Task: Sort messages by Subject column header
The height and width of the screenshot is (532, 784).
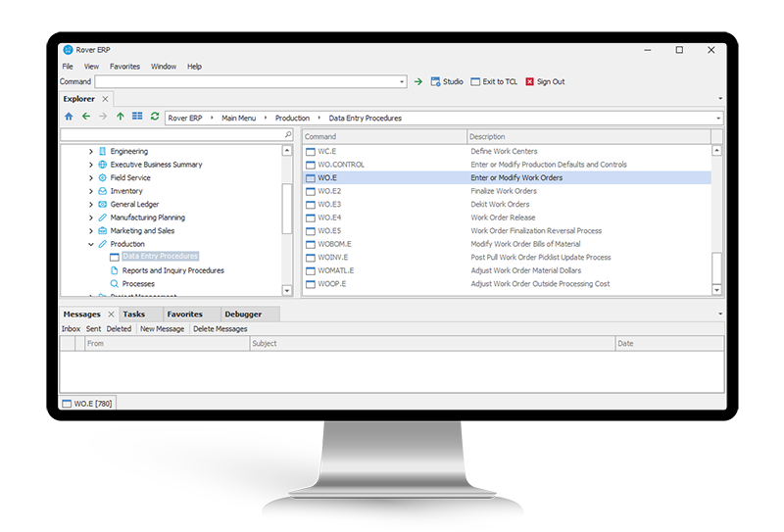Action: 432,344
